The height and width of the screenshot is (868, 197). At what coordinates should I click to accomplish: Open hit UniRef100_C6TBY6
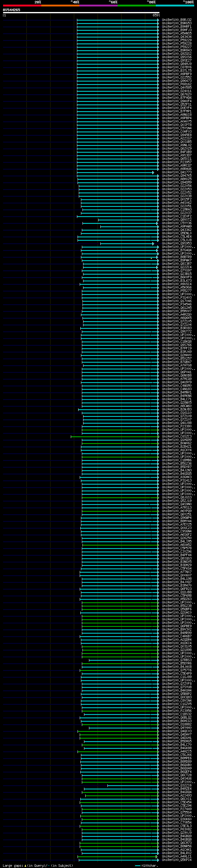(177, 67)
